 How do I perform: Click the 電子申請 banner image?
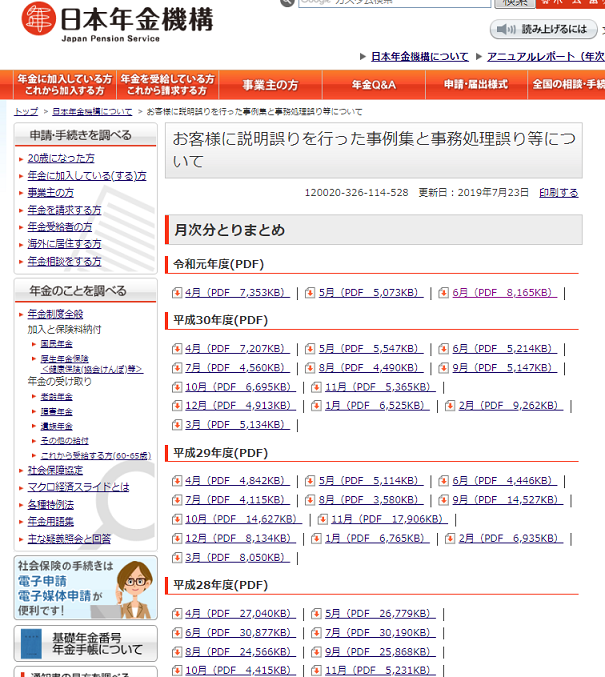[x=85, y=587]
